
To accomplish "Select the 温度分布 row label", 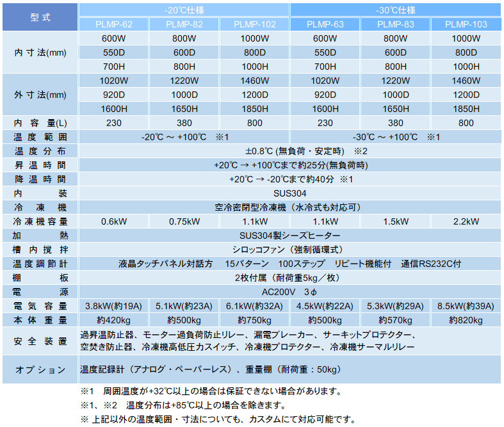I will click(40, 151).
